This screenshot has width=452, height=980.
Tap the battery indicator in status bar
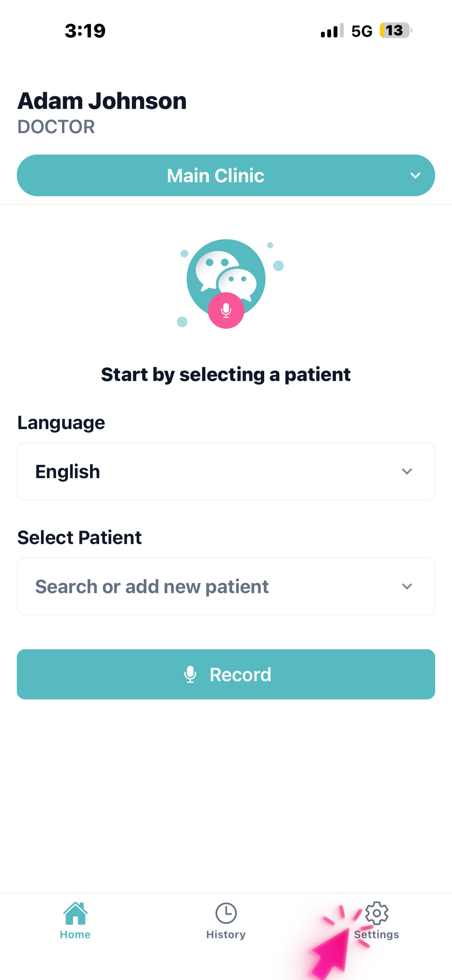pos(395,30)
